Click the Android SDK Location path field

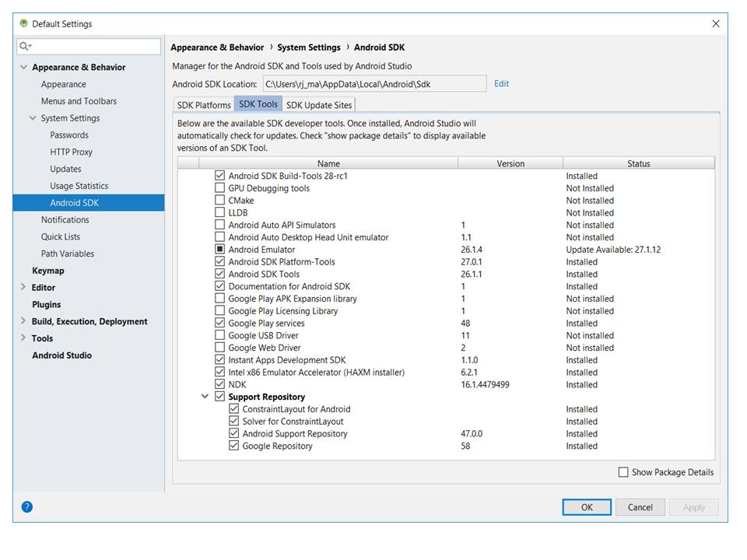coord(374,84)
